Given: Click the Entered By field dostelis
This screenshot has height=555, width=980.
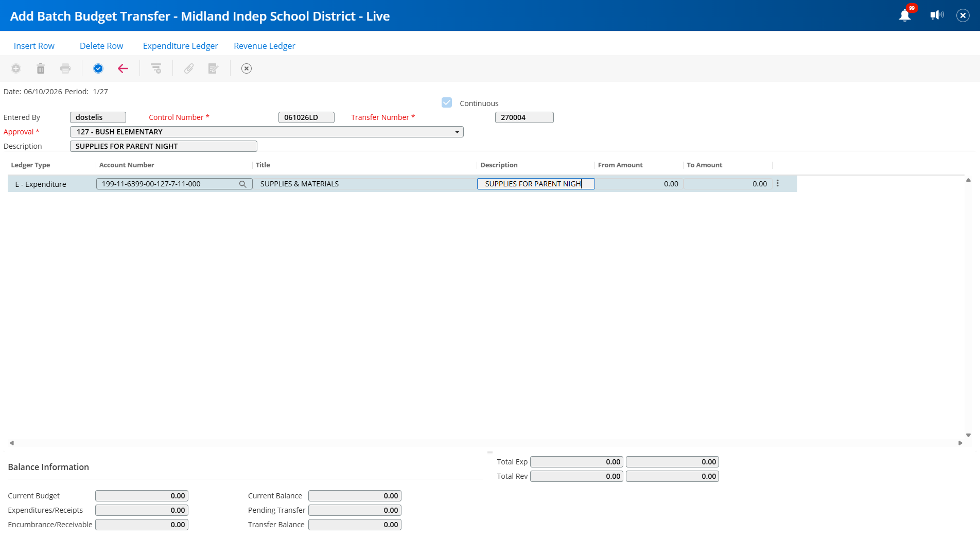Looking at the screenshot, I should (98, 117).
